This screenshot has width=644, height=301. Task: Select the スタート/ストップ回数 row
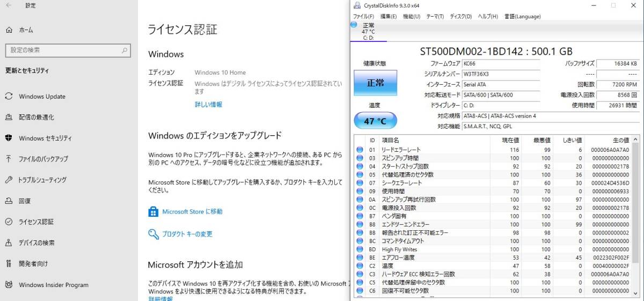pyautogui.click(x=493, y=166)
